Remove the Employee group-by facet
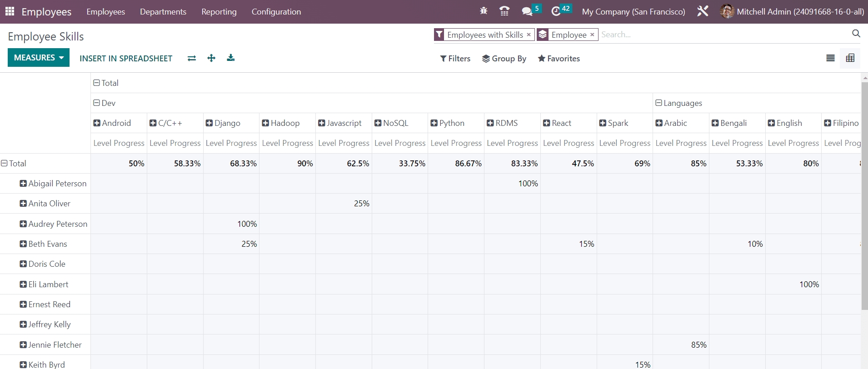 click(x=592, y=35)
